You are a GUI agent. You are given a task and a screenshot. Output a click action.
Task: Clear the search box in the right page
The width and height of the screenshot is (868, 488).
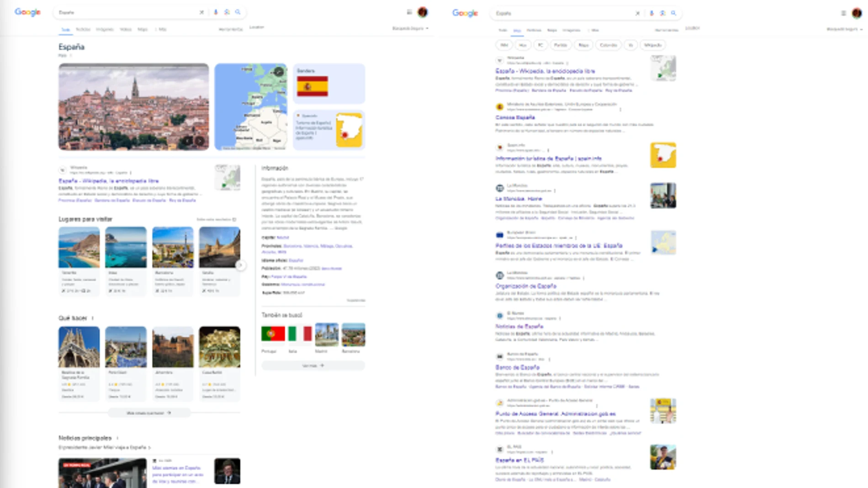pos(637,13)
